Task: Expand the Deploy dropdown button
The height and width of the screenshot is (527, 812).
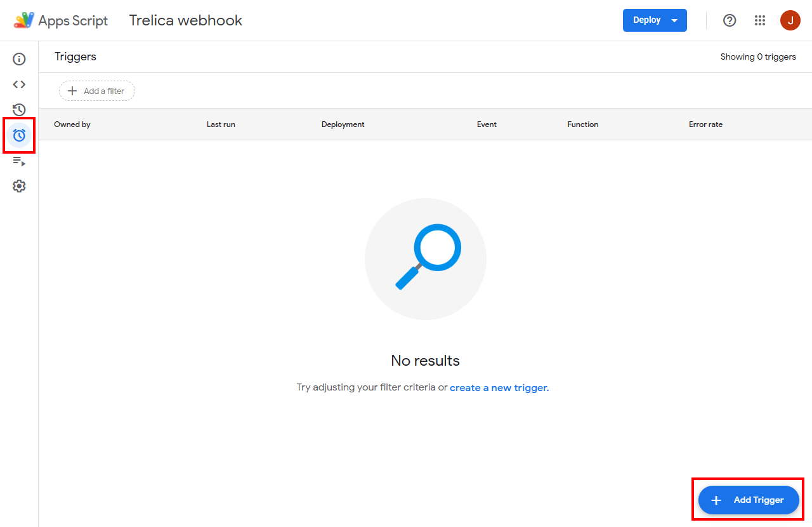Action: point(655,20)
